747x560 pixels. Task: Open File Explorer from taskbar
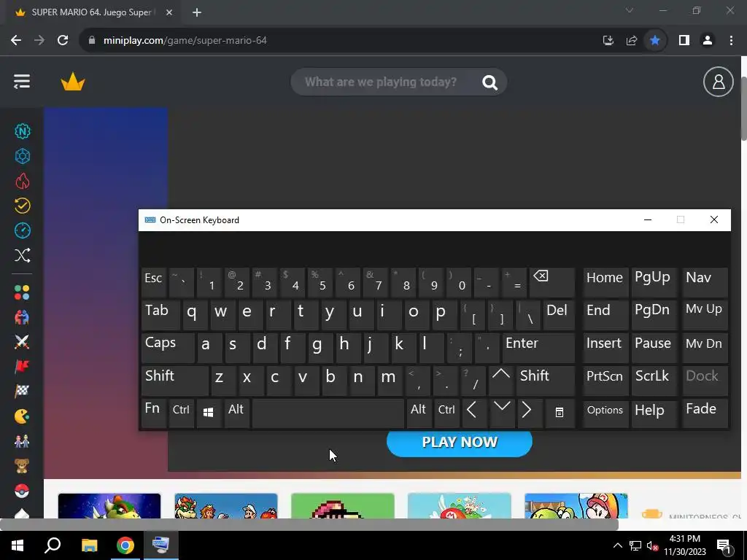click(x=89, y=545)
